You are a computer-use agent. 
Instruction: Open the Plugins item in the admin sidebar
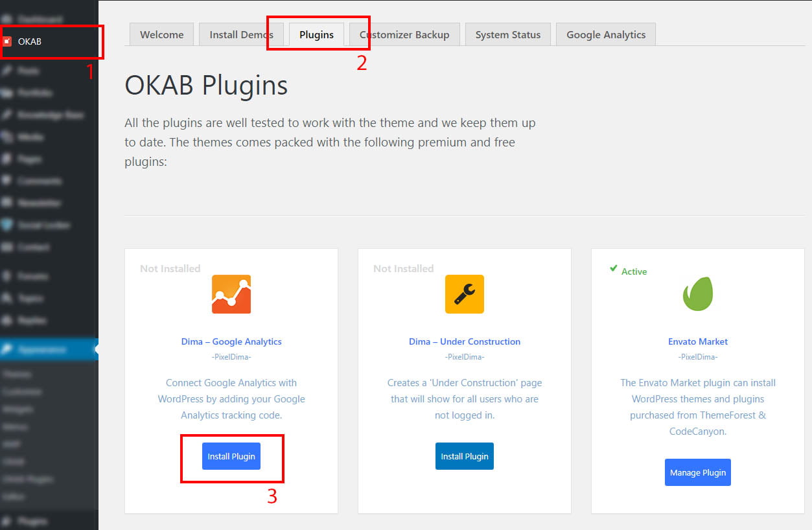49,521
